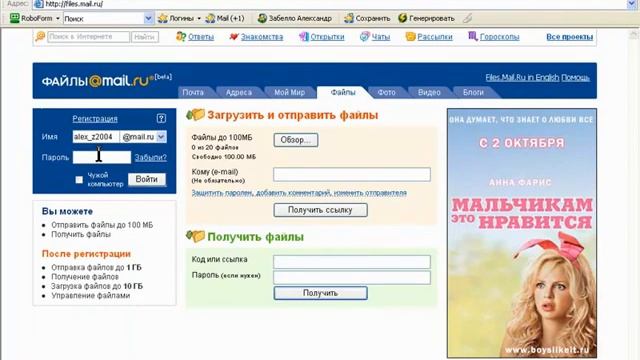Click the pencil icon in the RoboForm toolbar
Image resolution: width=640 pixels, height=360 pixels.
[x=467, y=18]
